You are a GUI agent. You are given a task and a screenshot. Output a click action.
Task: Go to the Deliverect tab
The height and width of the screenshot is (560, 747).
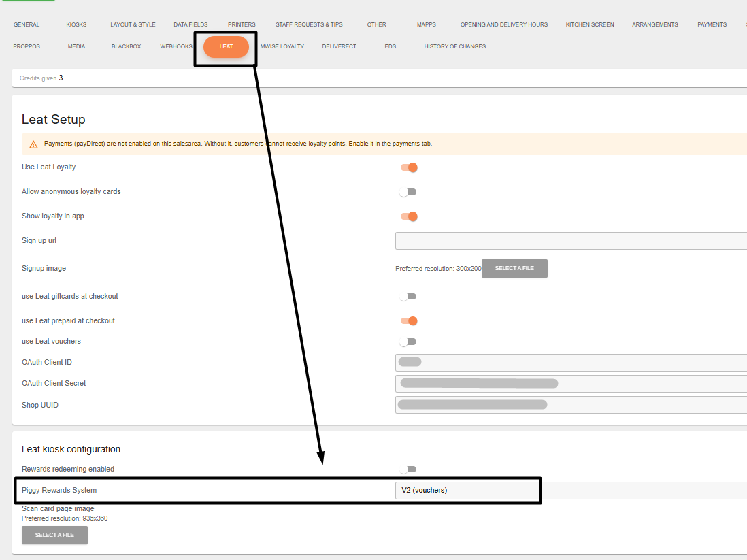[339, 46]
